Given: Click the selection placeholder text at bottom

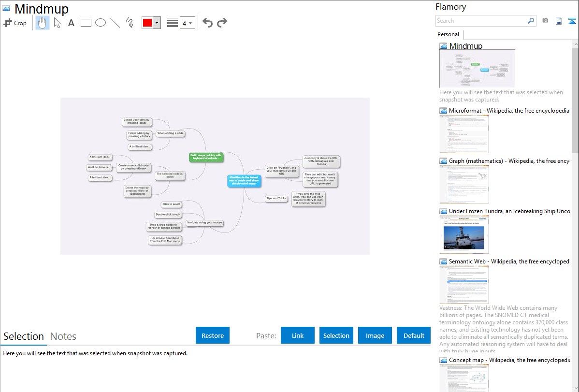Looking at the screenshot, I should (95, 353).
